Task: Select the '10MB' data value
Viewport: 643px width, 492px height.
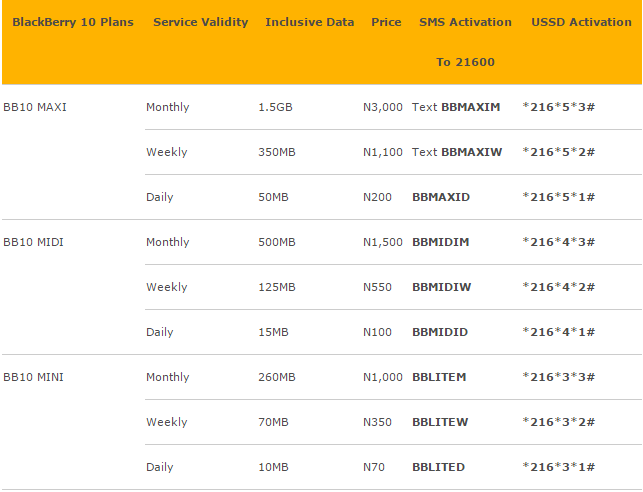Action: pos(274,467)
